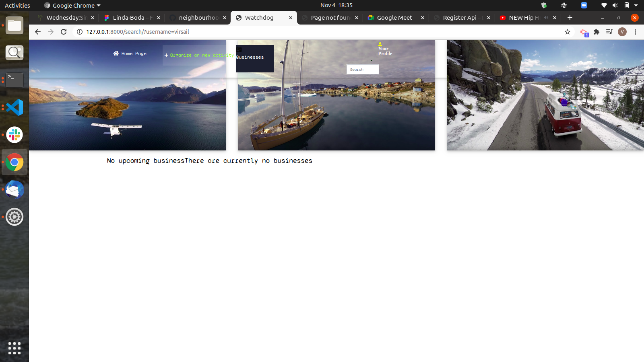This screenshot has height=362, width=644.
Task: Open the Google Chrome dropdown in top bar
Action: click(72, 5)
